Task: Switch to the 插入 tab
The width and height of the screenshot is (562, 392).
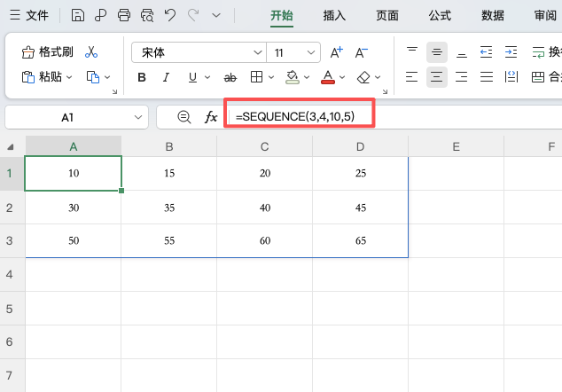Action: pos(334,16)
